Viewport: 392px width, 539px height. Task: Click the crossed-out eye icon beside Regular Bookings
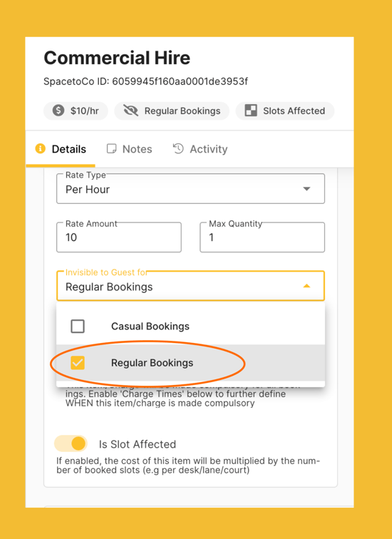click(x=130, y=111)
